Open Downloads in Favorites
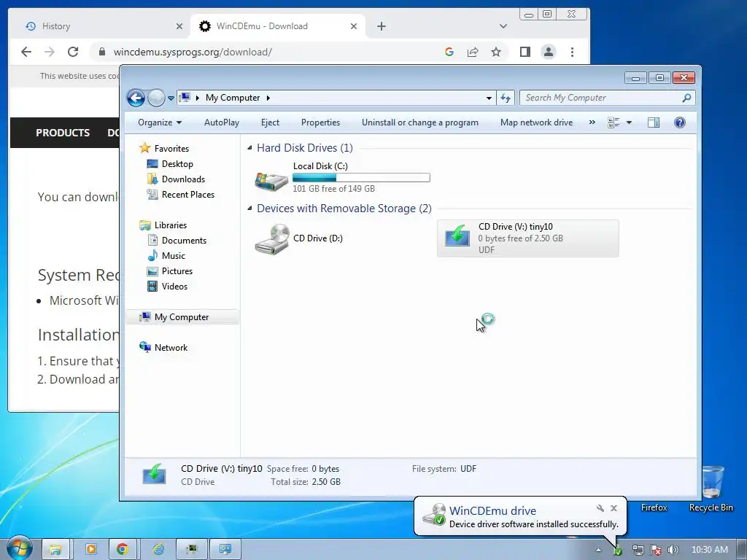Viewport: 747px width, 560px height. coord(183,179)
